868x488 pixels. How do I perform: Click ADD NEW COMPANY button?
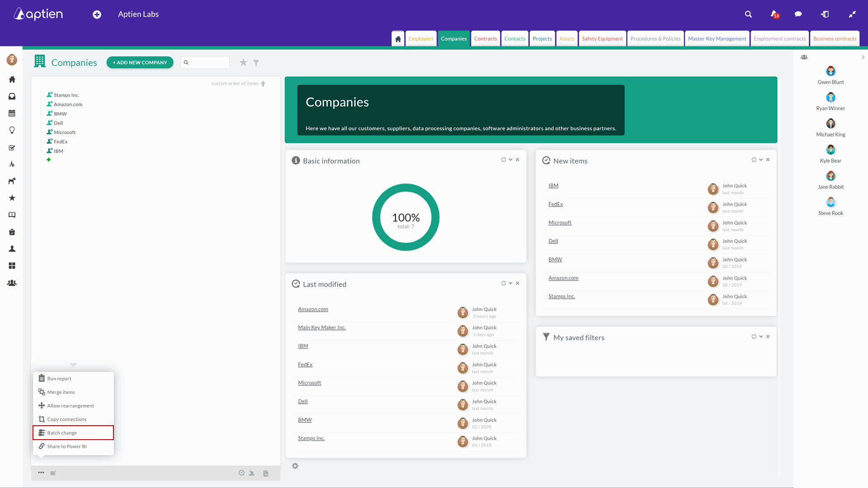(x=140, y=62)
